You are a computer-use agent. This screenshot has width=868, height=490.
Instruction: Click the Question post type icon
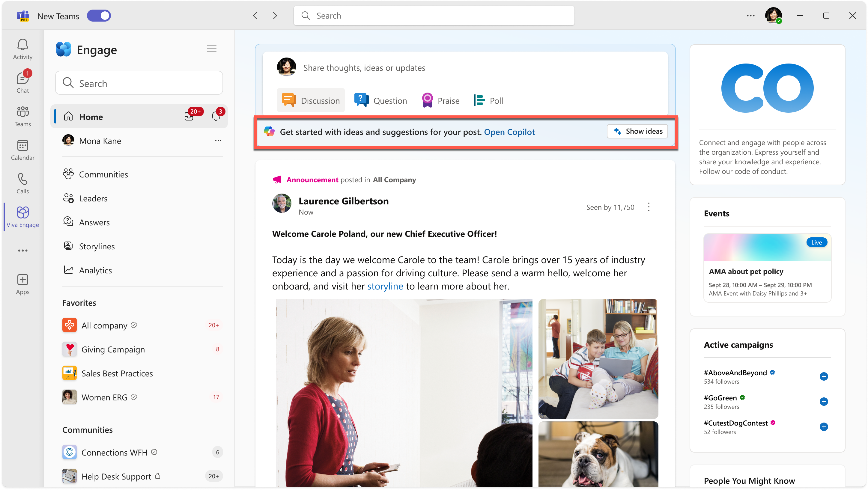pos(360,100)
